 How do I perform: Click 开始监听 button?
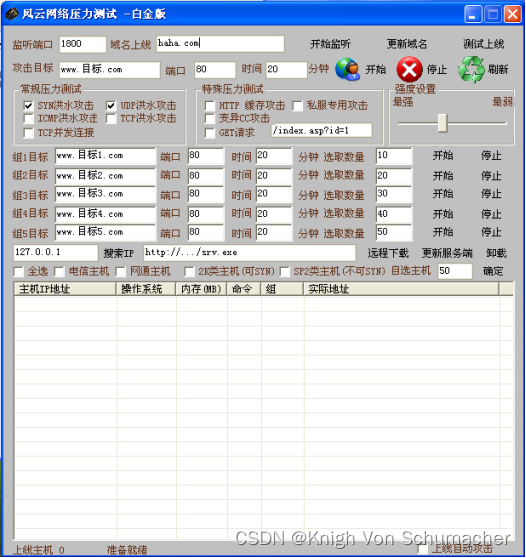pyautogui.click(x=330, y=44)
